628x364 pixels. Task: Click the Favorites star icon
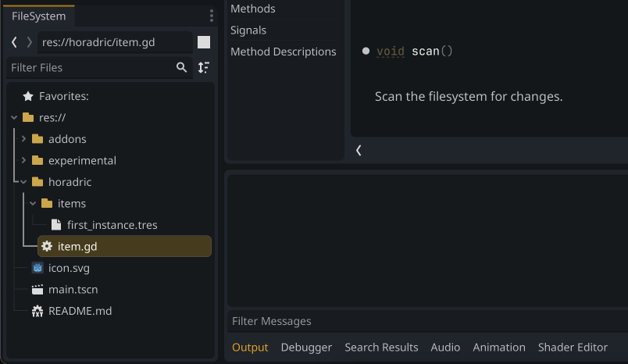click(28, 96)
